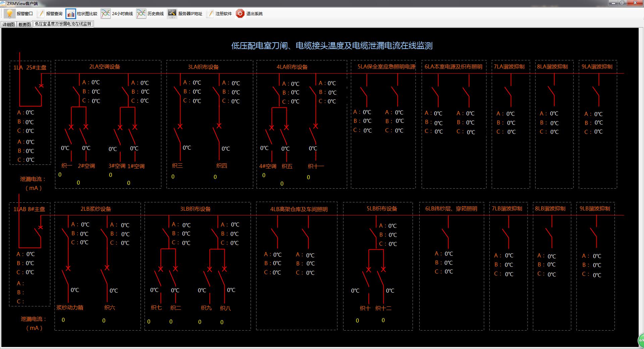
Task: Click the 注册软件 pencil icon
Action: (x=210, y=14)
